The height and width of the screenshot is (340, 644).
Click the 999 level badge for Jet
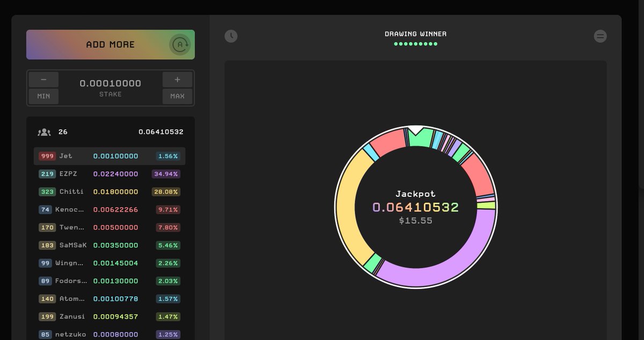(47, 156)
